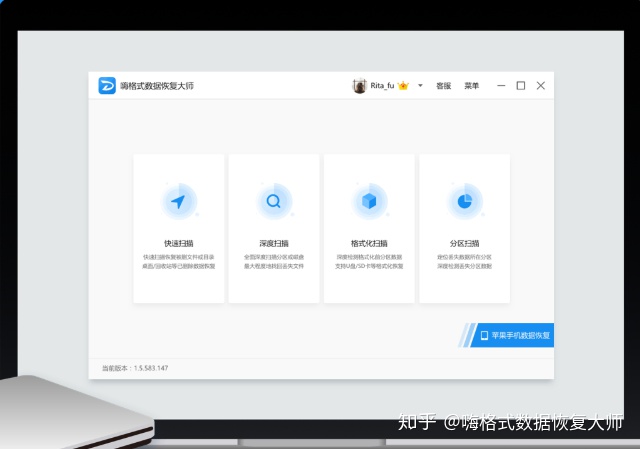Click the username Rita_fu

click(382, 86)
